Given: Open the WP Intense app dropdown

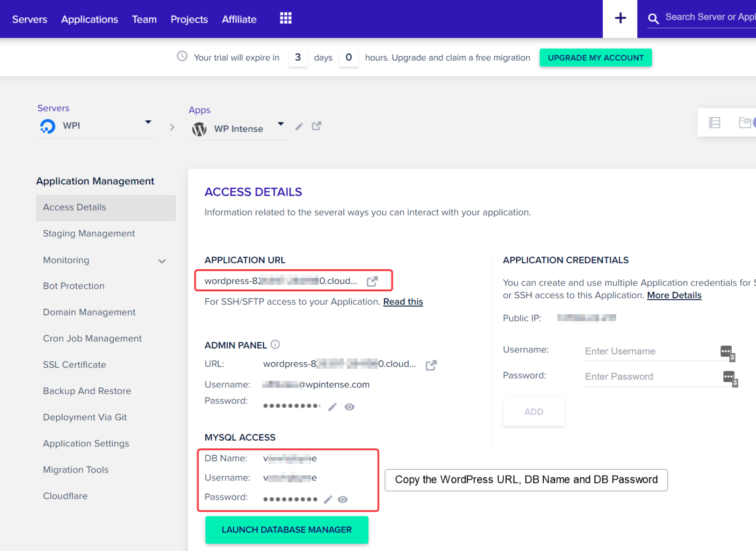Looking at the screenshot, I should 281,124.
